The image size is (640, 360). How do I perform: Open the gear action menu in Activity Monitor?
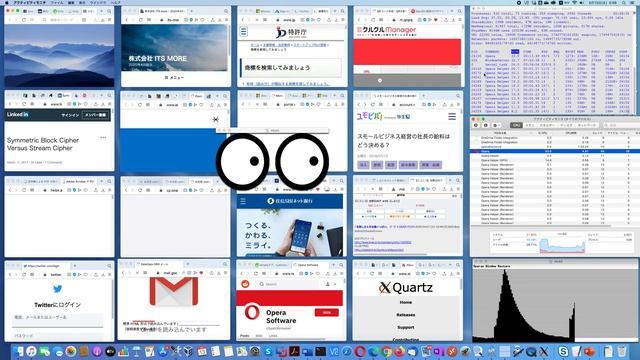tap(496, 125)
